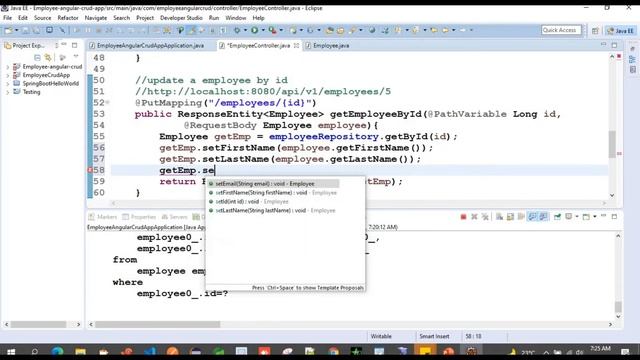Open the New wizard dropdown arrow
The width and height of the screenshot is (640, 360).
click(16, 30)
